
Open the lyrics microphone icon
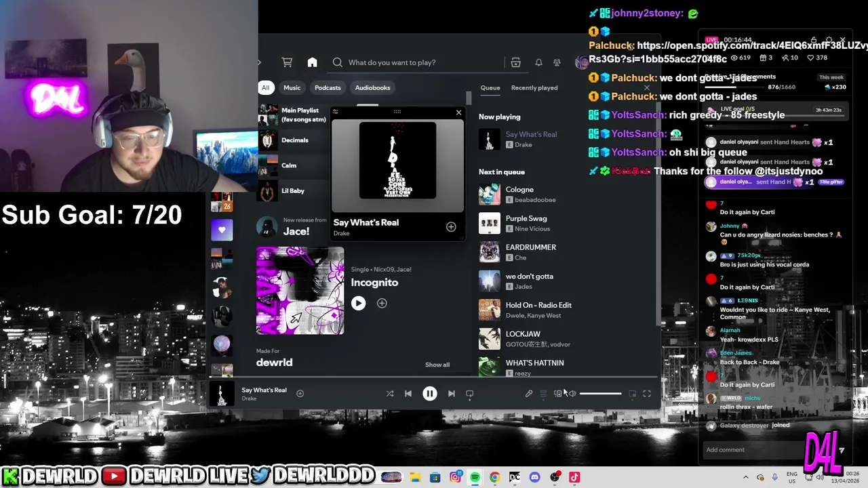pos(529,394)
